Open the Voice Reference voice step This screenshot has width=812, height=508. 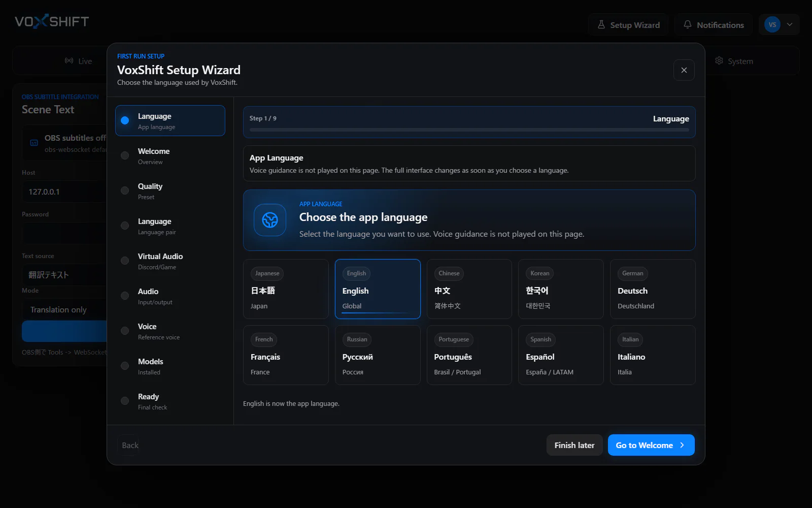pos(170,331)
